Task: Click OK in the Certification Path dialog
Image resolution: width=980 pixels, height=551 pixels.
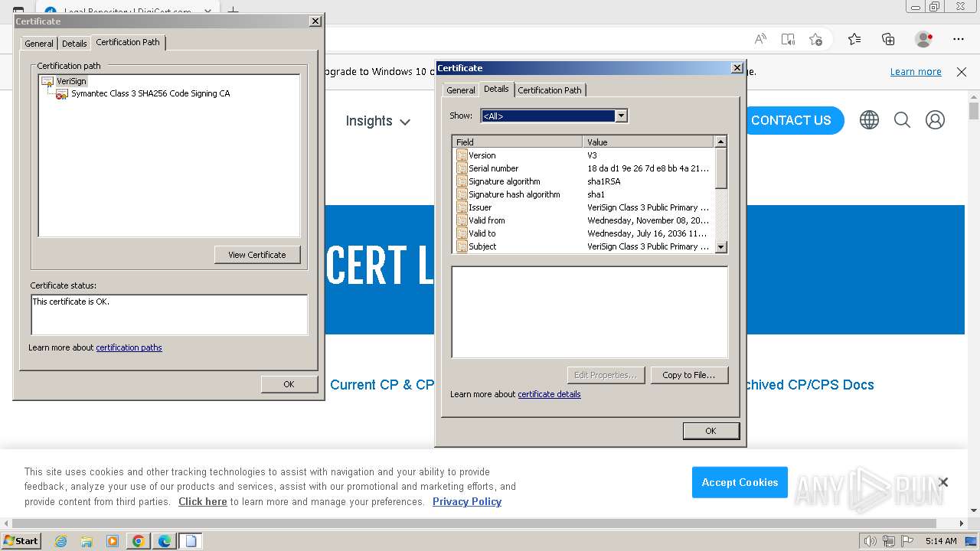Action: coord(289,384)
